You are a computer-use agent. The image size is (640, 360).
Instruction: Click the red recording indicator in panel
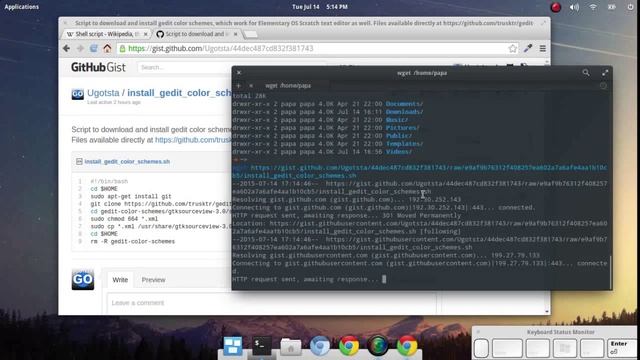pyautogui.click(x=556, y=7)
